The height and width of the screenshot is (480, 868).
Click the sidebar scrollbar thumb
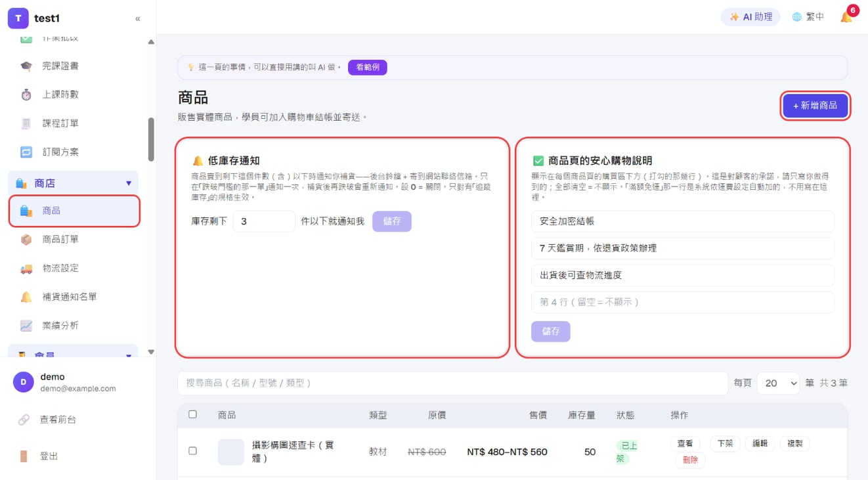coord(151,139)
